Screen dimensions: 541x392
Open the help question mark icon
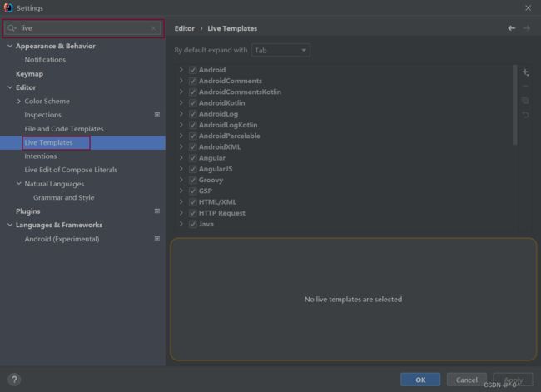coord(14,380)
